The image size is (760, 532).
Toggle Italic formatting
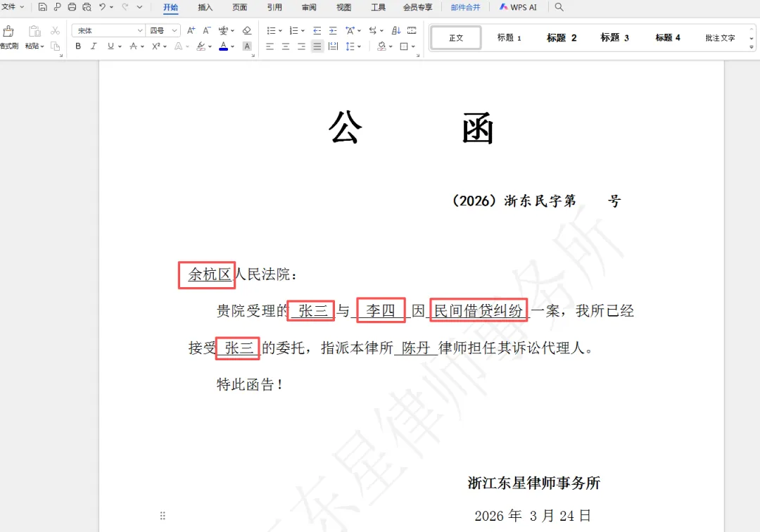[x=94, y=46]
